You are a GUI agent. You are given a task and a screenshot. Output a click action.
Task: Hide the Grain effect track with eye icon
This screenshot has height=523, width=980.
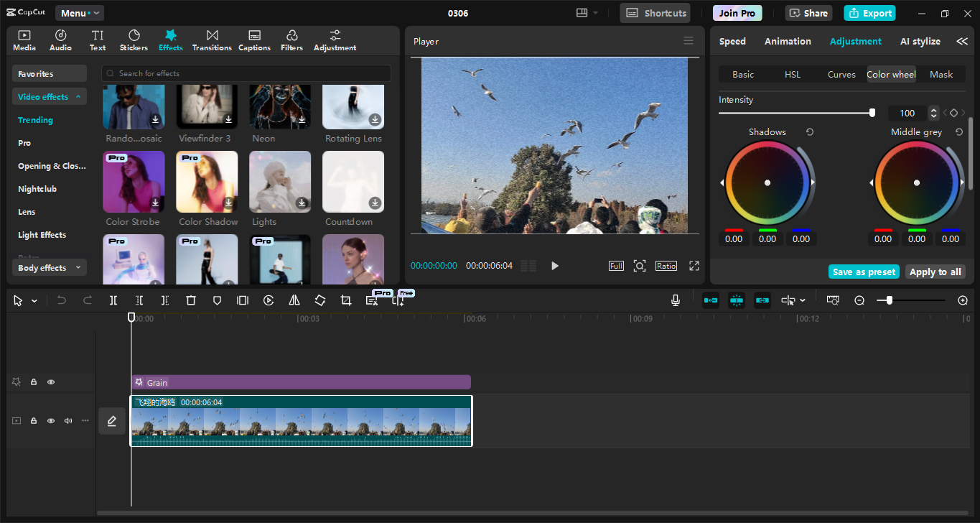click(51, 382)
